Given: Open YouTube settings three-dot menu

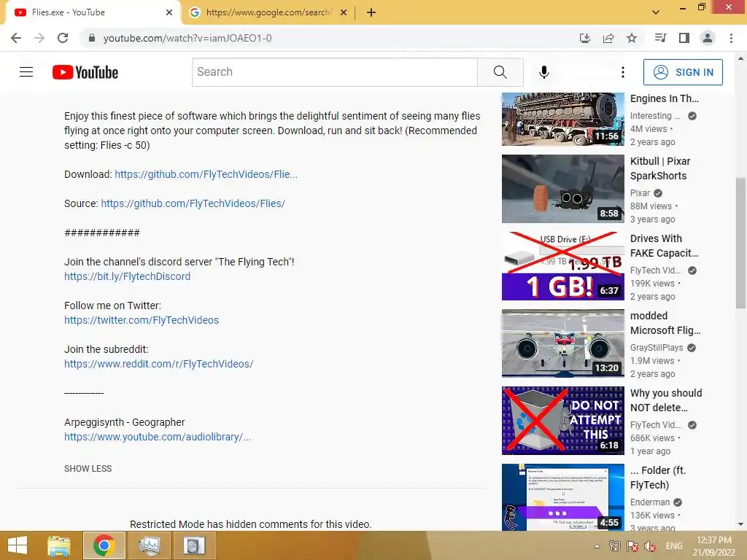Looking at the screenshot, I should point(623,72).
